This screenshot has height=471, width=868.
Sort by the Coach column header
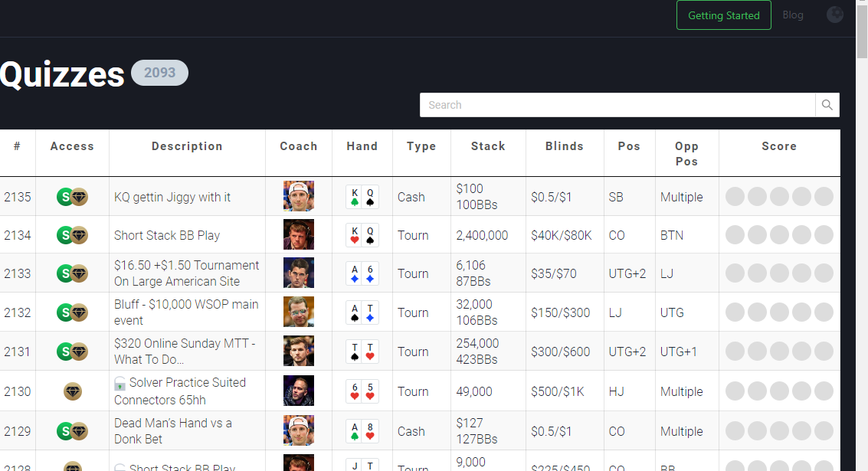click(x=298, y=146)
